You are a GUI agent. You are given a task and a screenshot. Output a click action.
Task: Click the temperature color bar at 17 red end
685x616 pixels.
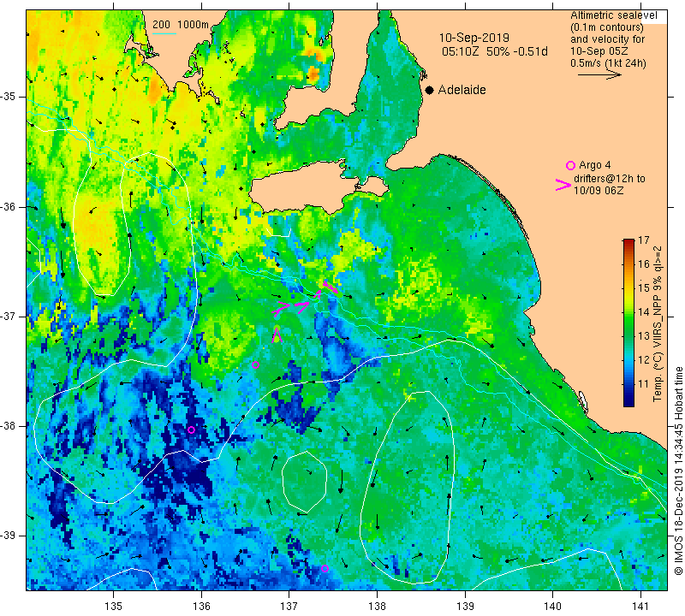click(628, 241)
